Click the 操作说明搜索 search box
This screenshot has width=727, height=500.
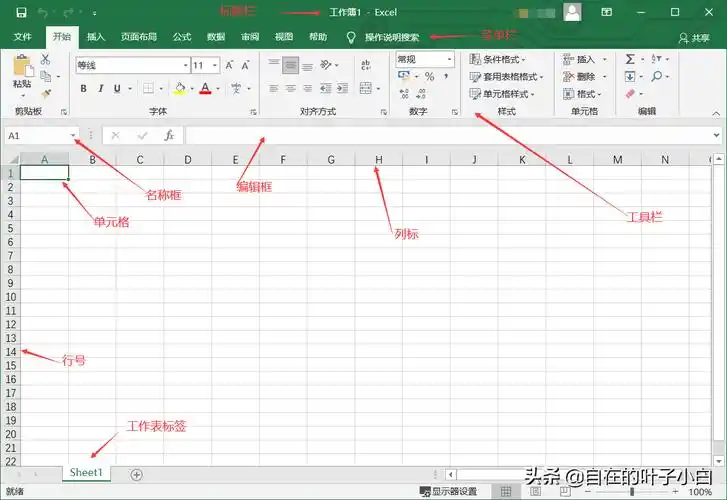click(x=392, y=38)
